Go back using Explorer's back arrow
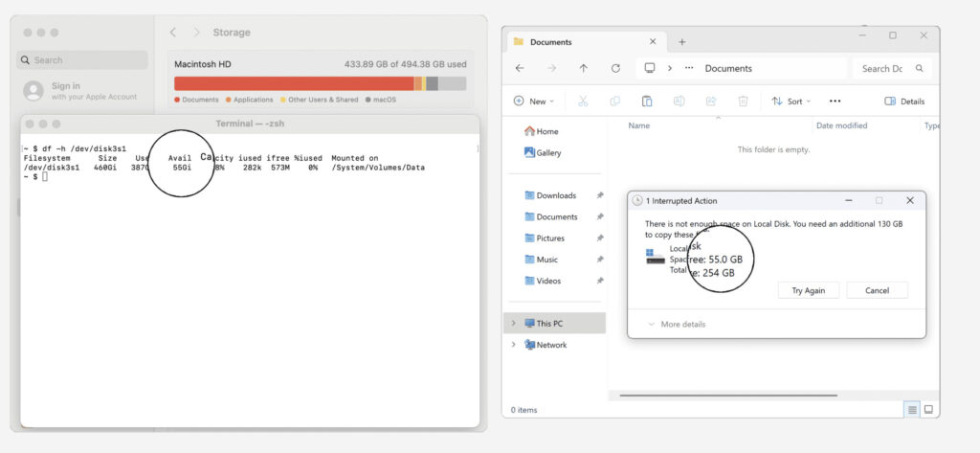 520,68
